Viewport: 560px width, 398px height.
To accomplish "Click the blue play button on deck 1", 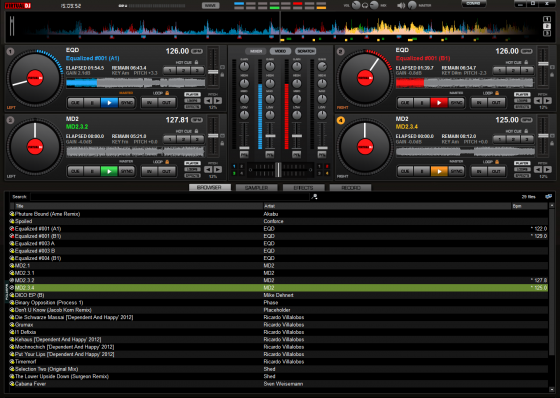I will [x=109, y=103].
